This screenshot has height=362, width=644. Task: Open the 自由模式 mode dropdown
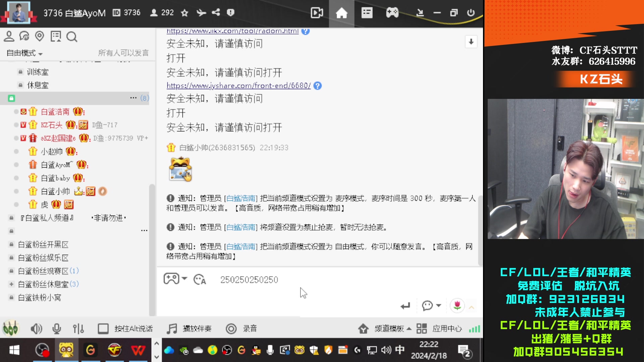click(23, 53)
